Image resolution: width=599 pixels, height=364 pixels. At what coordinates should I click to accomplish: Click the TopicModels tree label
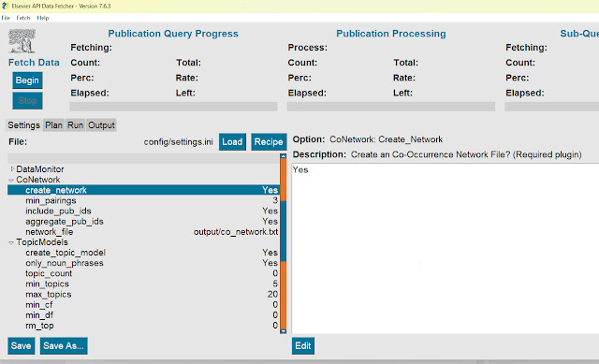(x=42, y=242)
